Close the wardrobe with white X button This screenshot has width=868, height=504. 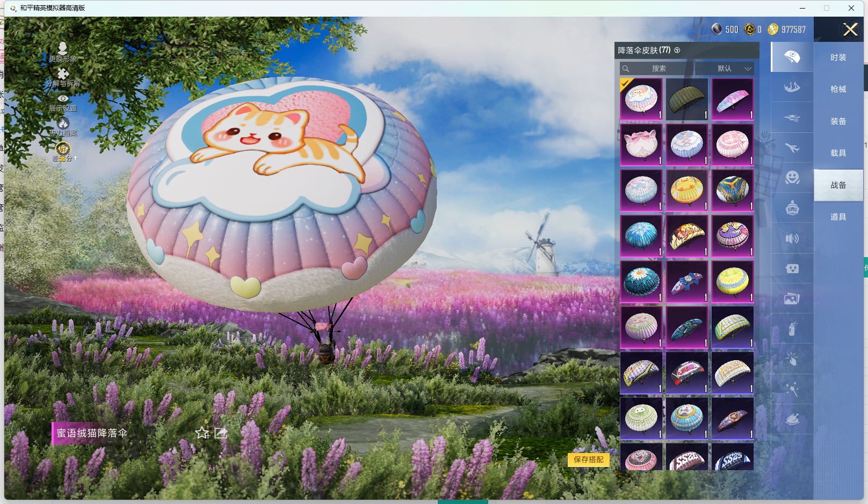point(850,30)
